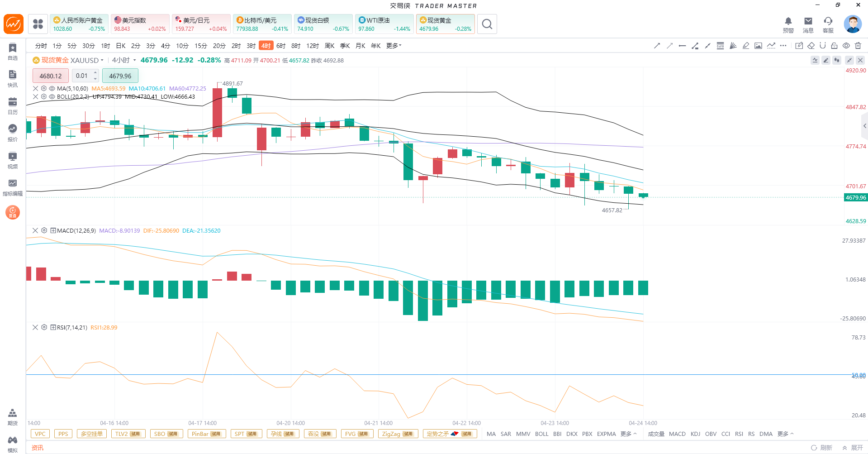Click the trash icon to delete drawings
Viewport: 868px width, 454px height.
pyautogui.click(x=858, y=46)
